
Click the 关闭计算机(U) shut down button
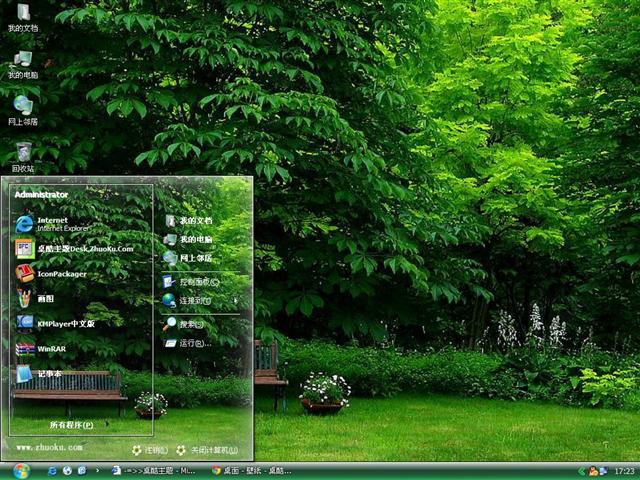207,450
